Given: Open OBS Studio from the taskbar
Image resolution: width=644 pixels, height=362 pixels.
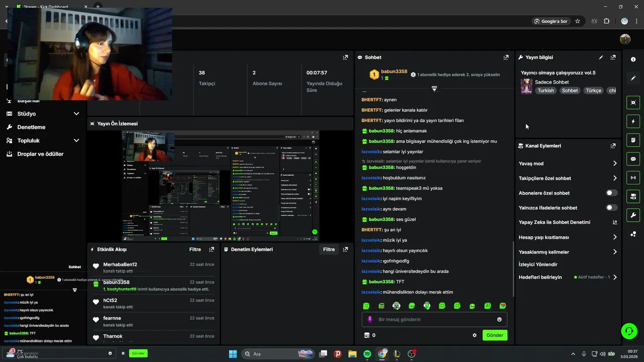Looking at the screenshot, I should pyautogui.click(x=412, y=354).
